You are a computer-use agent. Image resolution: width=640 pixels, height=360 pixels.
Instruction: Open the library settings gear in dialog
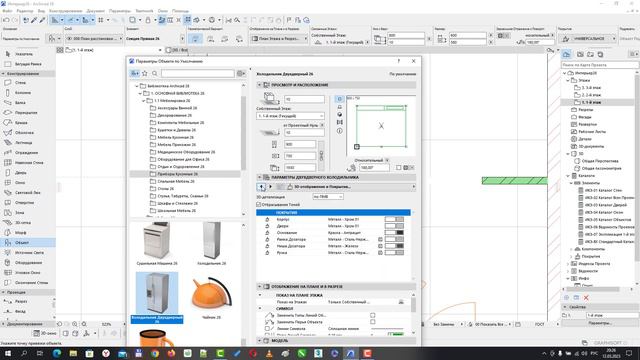click(x=241, y=73)
